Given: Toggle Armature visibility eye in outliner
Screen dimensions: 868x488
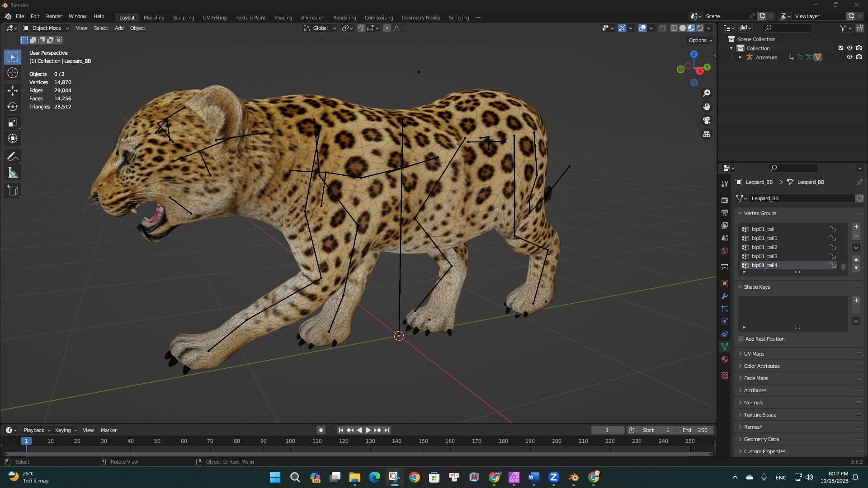Looking at the screenshot, I should click(849, 57).
